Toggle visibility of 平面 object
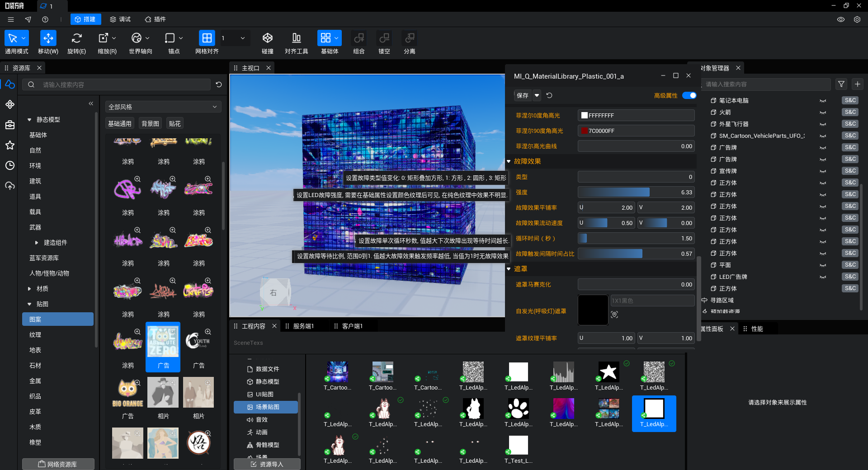Screen dimensions: 868x470 (x=823, y=265)
